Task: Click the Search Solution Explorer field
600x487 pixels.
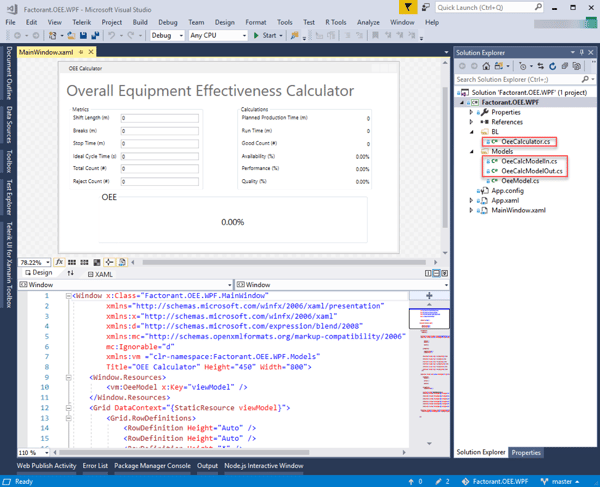Action: coord(518,79)
